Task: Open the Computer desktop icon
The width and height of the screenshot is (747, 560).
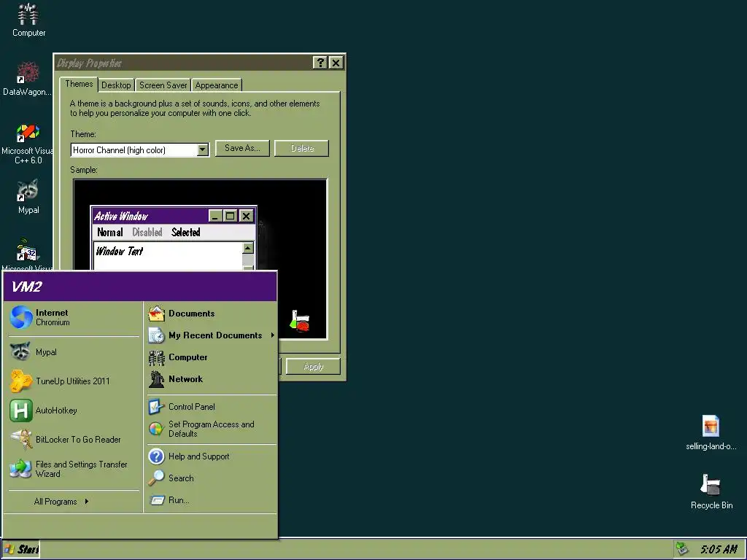Action: tap(28, 20)
